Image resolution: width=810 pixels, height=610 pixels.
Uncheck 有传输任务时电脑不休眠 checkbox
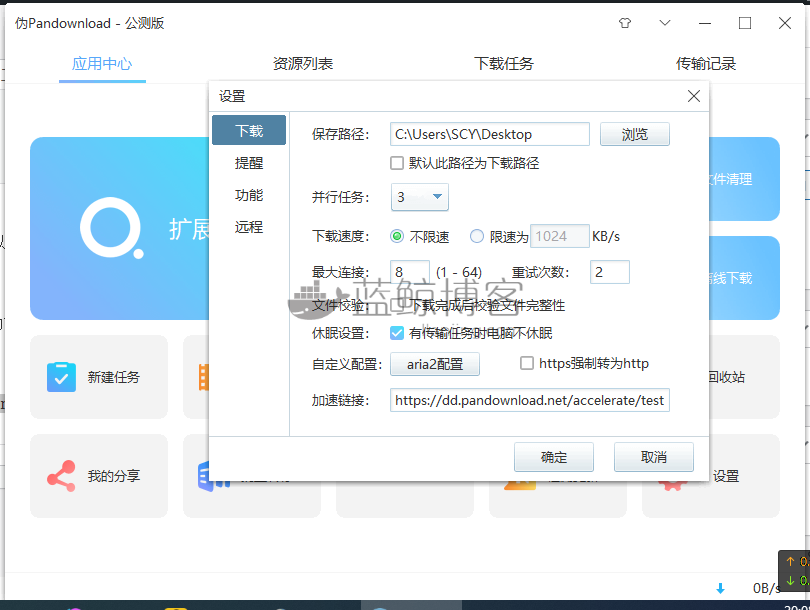click(x=397, y=333)
